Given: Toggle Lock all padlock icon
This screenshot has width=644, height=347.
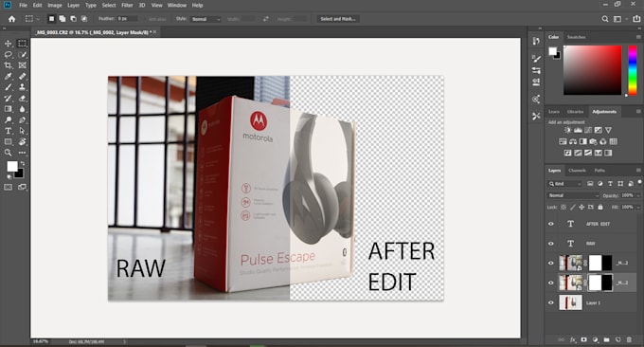Looking at the screenshot, I should tap(600, 208).
